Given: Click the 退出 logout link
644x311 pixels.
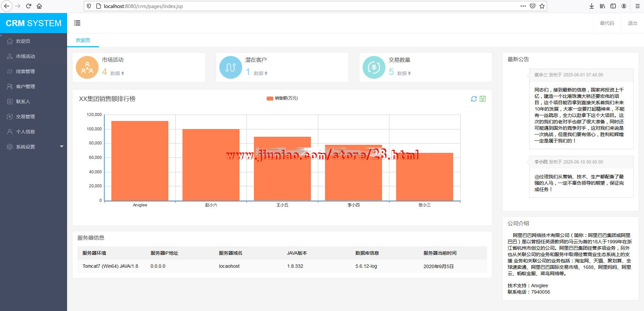Looking at the screenshot, I should tap(632, 23).
